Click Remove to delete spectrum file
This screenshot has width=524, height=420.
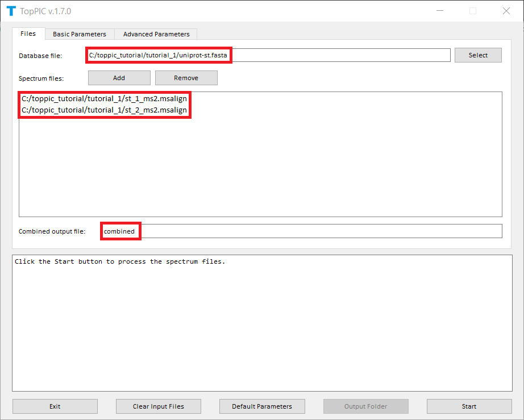pos(186,78)
